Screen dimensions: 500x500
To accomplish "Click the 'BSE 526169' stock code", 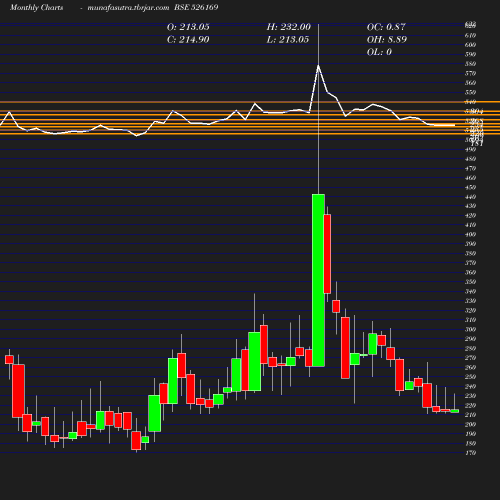I will click(x=196, y=7).
